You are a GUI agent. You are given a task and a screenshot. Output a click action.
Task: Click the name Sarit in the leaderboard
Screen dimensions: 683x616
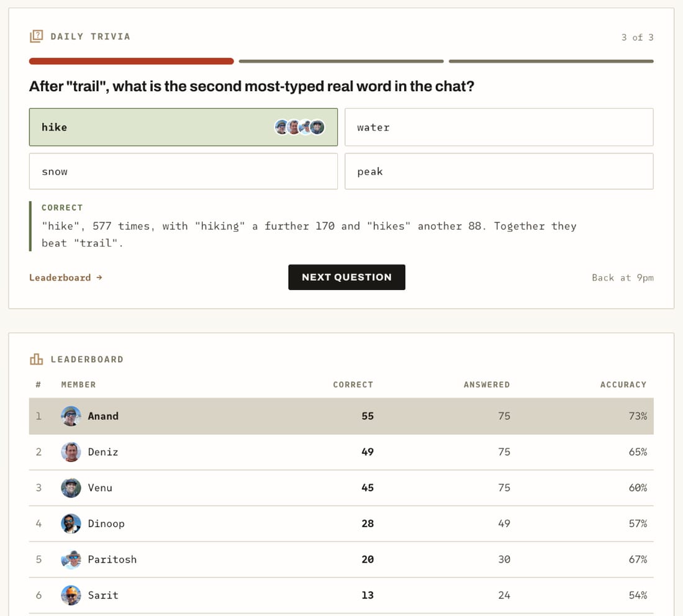click(x=103, y=595)
